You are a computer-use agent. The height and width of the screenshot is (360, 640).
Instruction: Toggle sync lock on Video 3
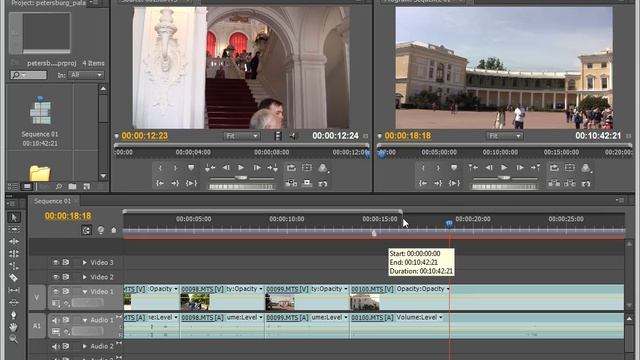[66, 262]
